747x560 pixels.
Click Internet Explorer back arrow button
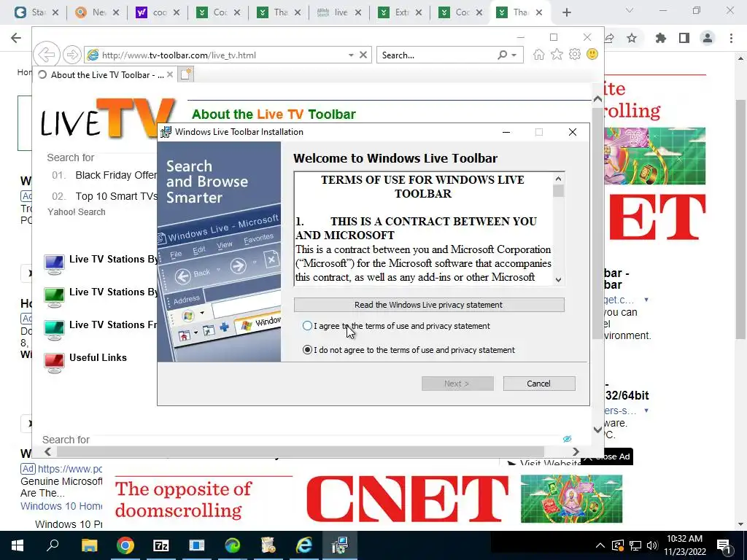point(47,55)
